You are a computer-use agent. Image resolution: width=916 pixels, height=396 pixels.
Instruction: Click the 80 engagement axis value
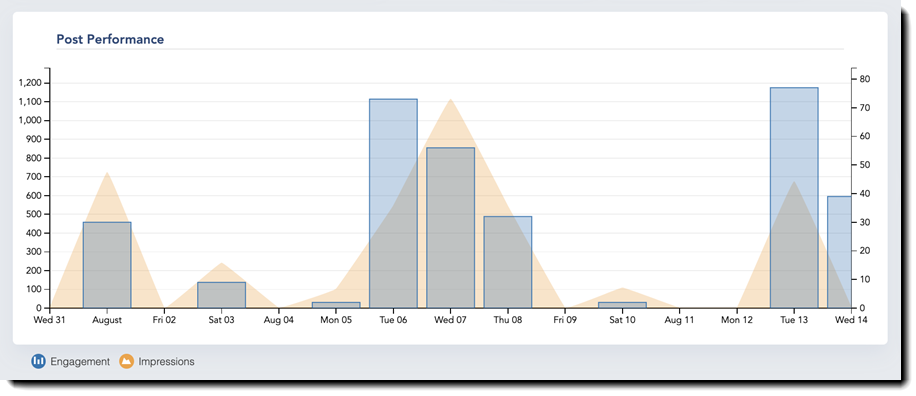pos(865,79)
